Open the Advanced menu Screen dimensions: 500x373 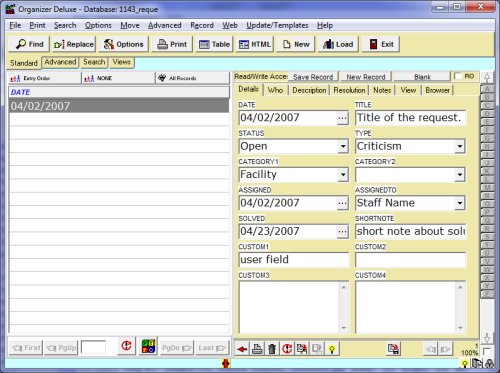pyautogui.click(x=165, y=25)
